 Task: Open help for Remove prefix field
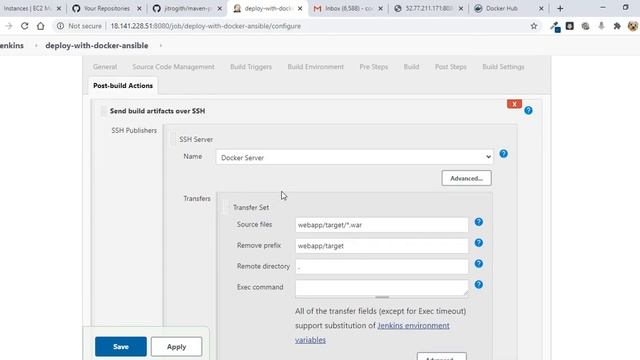pos(478,243)
